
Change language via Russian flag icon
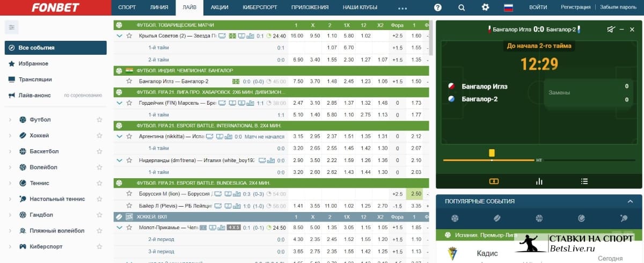508,8
